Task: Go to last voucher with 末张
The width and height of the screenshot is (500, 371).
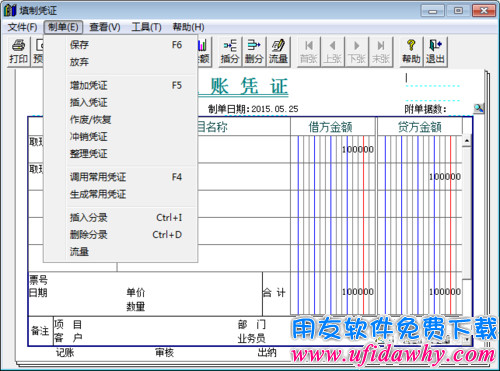Action: coord(381,52)
